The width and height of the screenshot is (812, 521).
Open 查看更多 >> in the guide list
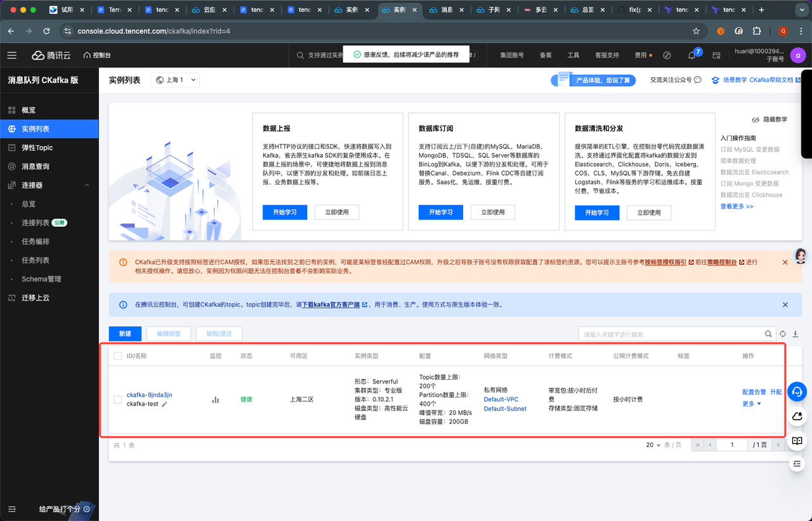[x=737, y=207]
